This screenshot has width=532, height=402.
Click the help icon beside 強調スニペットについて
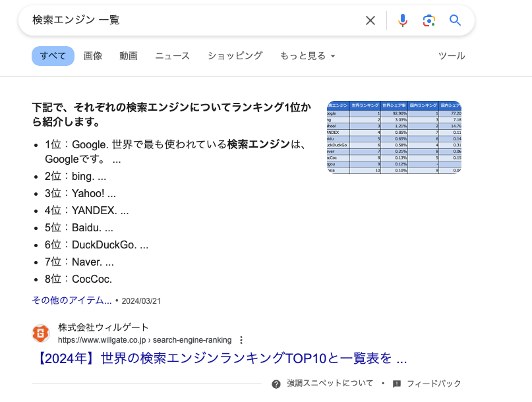pos(276,383)
